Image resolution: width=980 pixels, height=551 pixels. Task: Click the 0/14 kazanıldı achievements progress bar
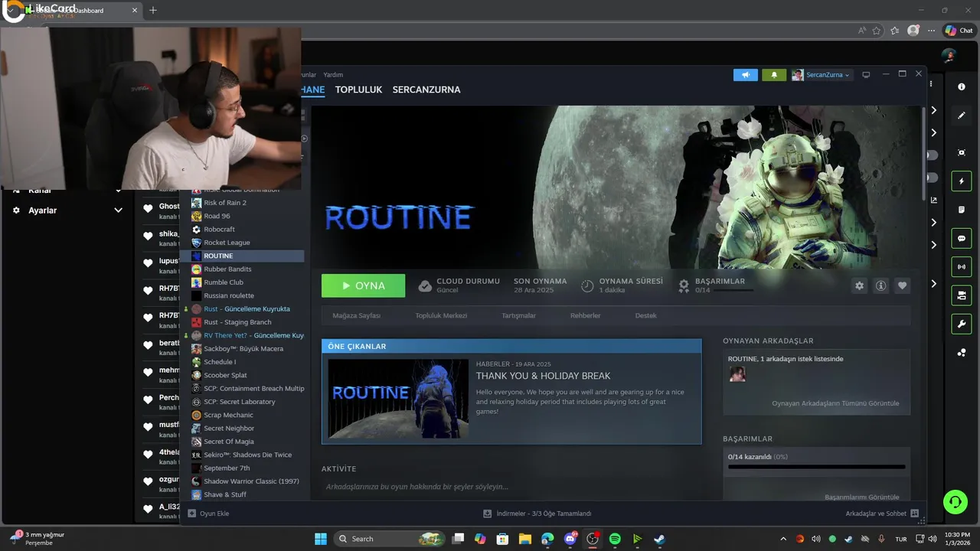(816, 466)
